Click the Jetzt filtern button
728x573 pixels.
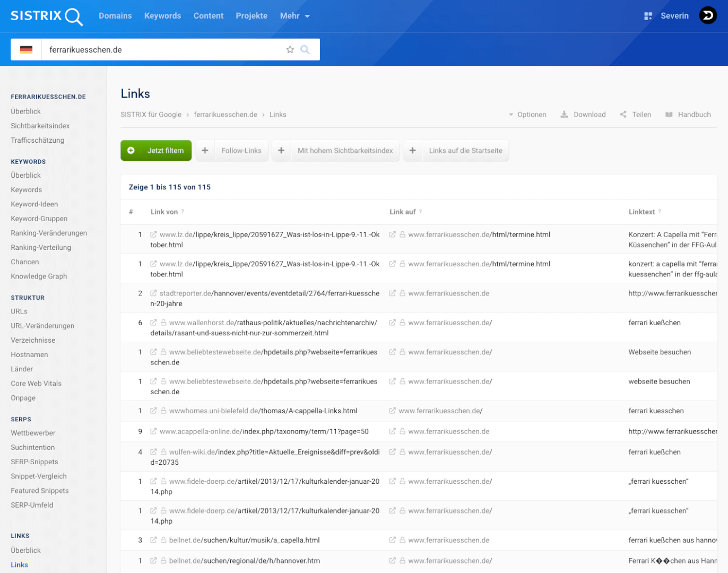tap(155, 151)
